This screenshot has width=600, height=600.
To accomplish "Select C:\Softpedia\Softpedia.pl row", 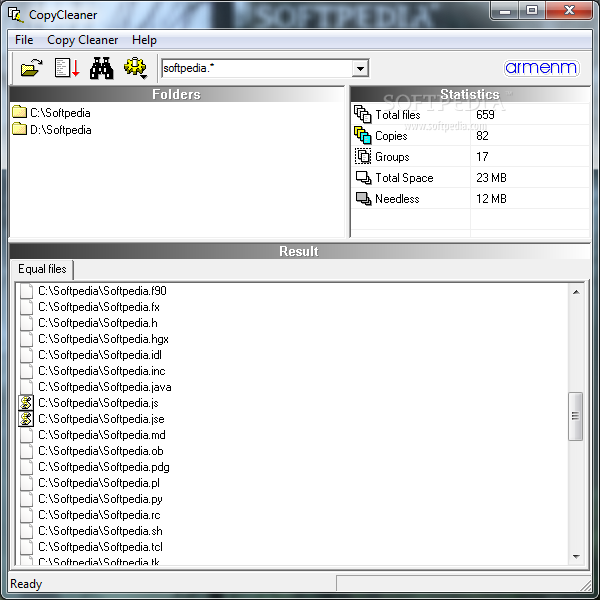I will coord(99,483).
